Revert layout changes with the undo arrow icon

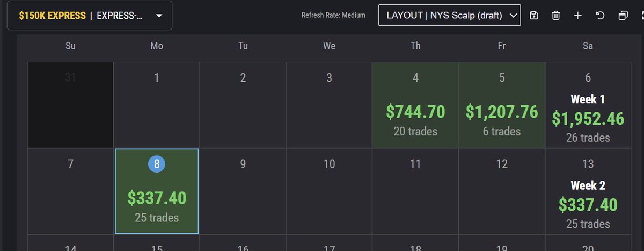pos(601,16)
